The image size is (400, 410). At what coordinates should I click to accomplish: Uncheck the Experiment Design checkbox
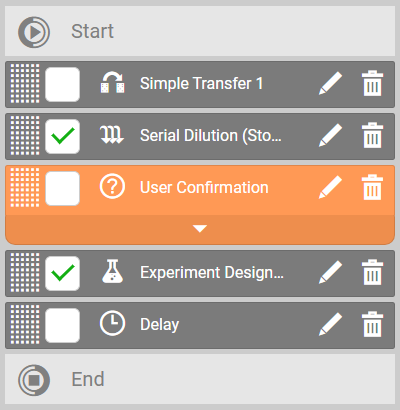click(x=62, y=273)
